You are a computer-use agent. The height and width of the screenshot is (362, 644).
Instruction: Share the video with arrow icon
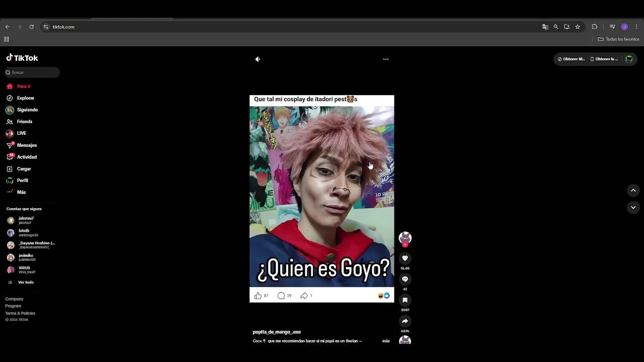coord(405,321)
